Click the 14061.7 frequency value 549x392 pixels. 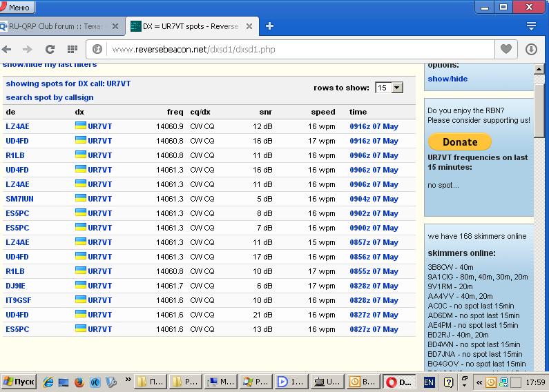click(170, 286)
